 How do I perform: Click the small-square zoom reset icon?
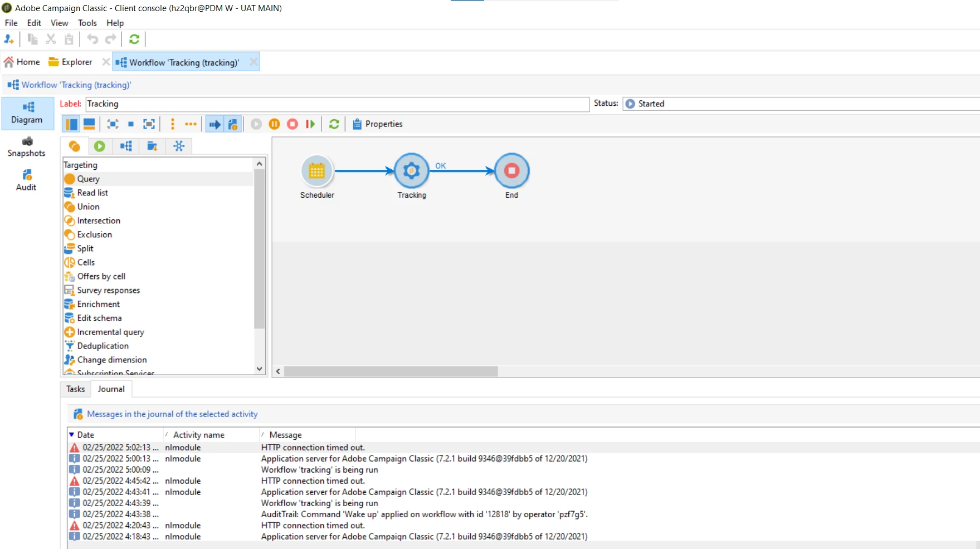point(131,124)
